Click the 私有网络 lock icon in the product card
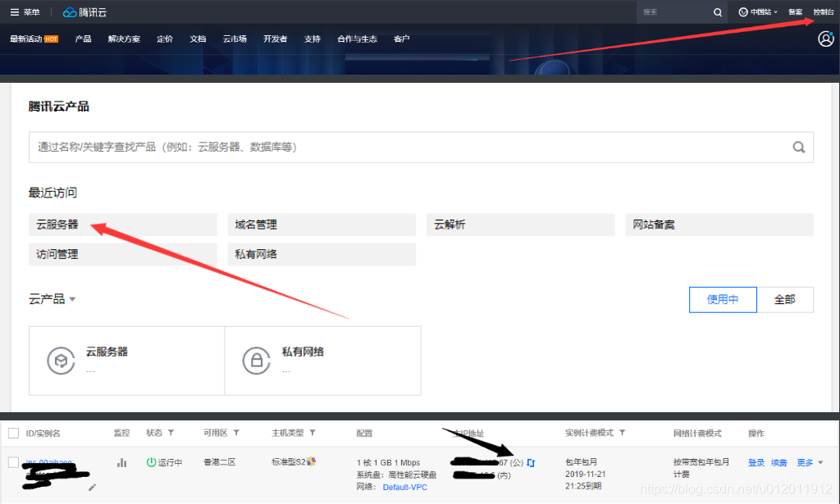 coord(257,361)
